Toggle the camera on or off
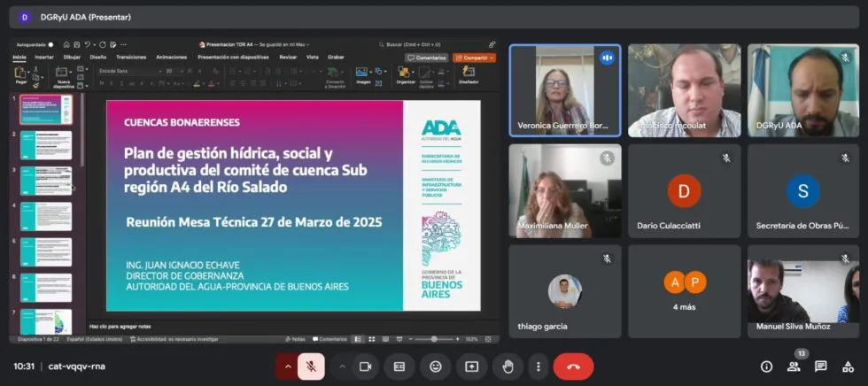Screen dimensions: 868x386 point(365,367)
